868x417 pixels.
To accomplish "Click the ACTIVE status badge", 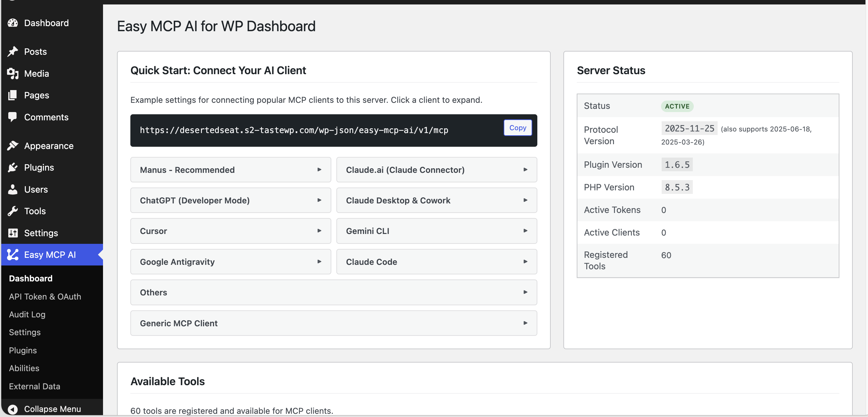I will pyautogui.click(x=677, y=106).
